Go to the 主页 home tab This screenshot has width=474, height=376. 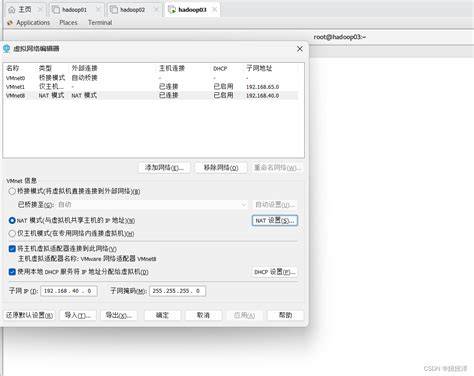pyautogui.click(x=25, y=10)
